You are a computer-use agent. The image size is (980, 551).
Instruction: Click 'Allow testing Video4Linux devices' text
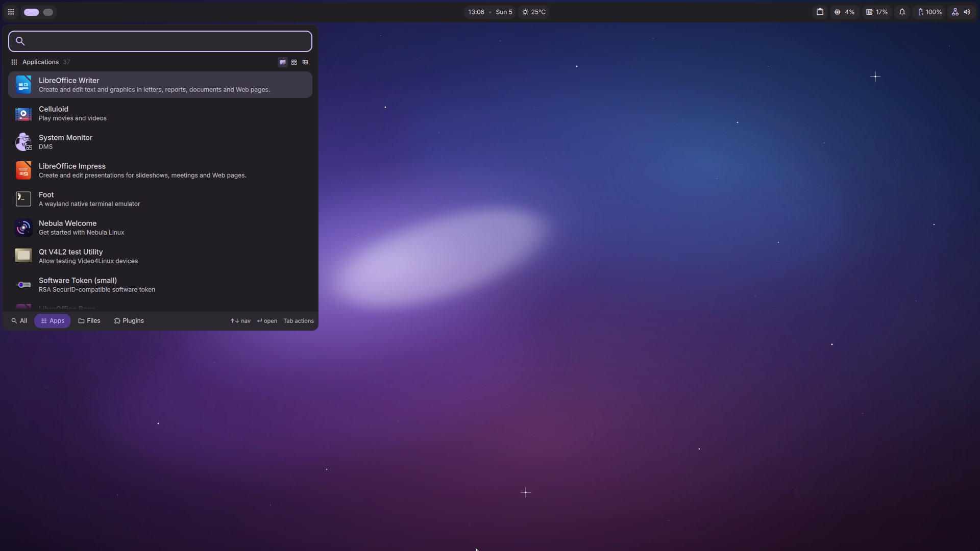tap(88, 261)
